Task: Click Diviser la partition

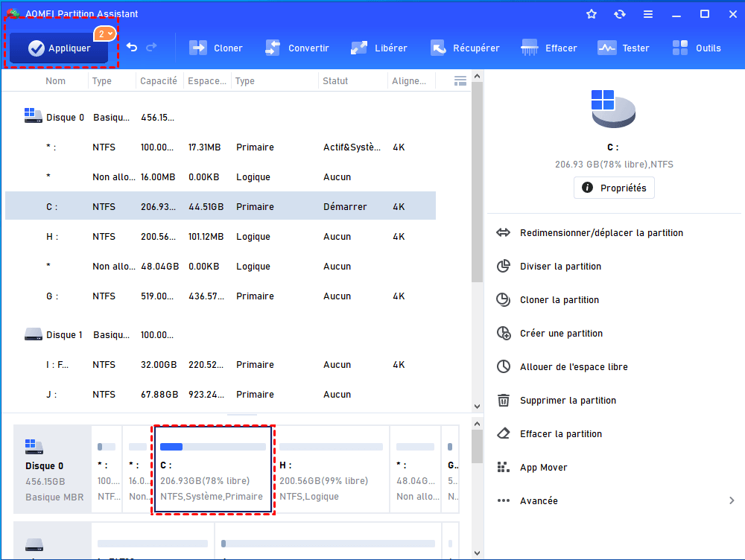Action: point(560,267)
